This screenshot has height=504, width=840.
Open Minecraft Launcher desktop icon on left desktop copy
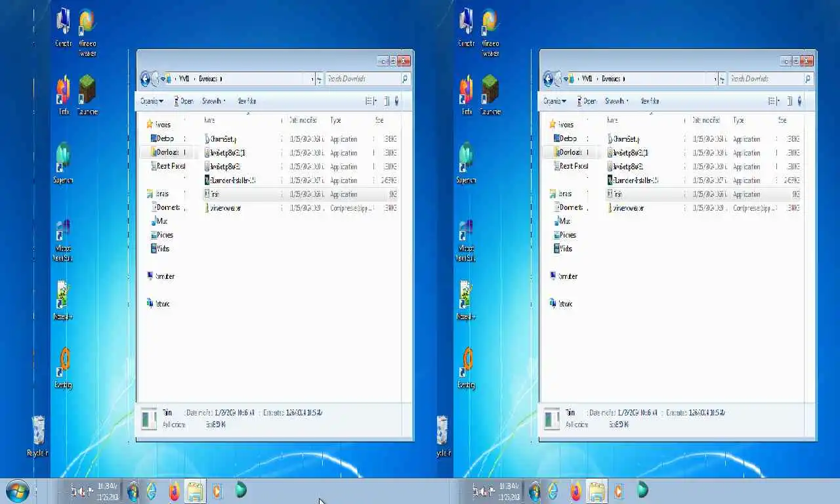87,95
